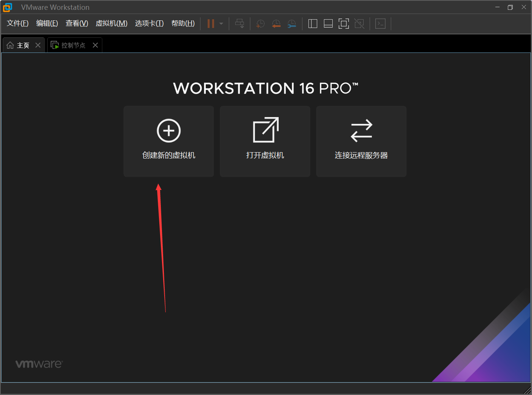Click the send Ctrl+Alt+Del toolbar icon

coord(240,24)
